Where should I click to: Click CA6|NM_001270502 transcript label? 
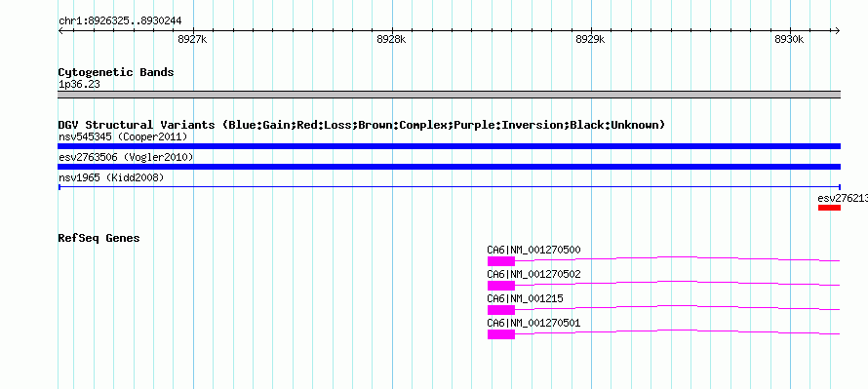[x=533, y=275]
